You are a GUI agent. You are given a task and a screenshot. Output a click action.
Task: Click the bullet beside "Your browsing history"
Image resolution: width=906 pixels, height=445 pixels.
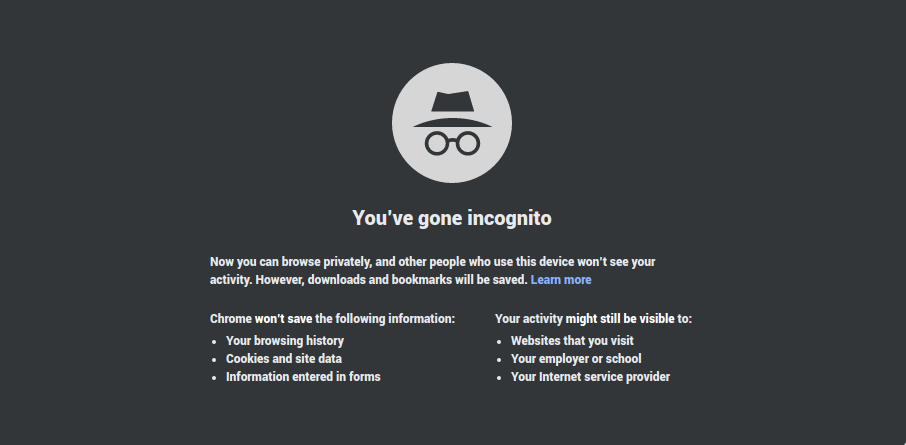[215, 342]
